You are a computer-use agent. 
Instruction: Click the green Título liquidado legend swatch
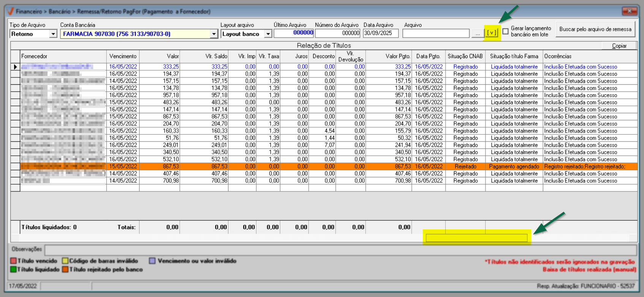pos(13,269)
